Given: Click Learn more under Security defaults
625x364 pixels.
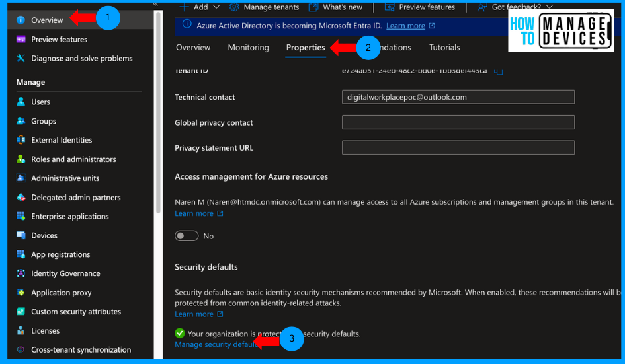Looking at the screenshot, I should click(x=194, y=314).
